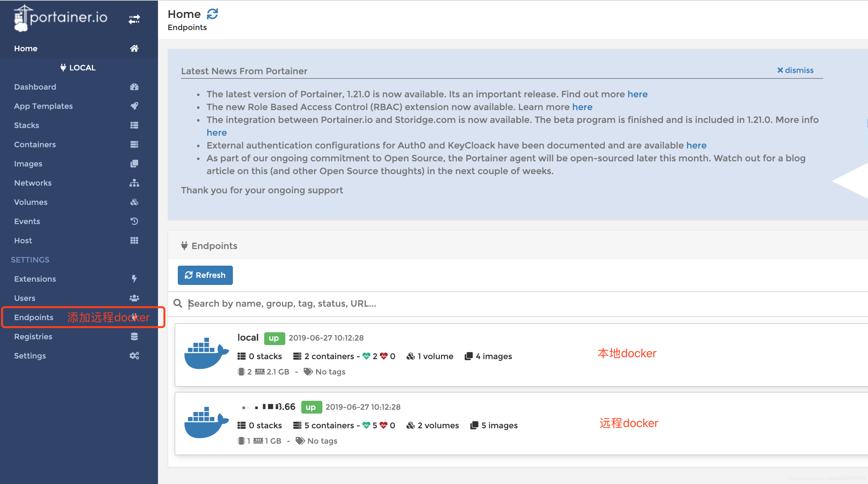Click the Users group icon

point(134,298)
